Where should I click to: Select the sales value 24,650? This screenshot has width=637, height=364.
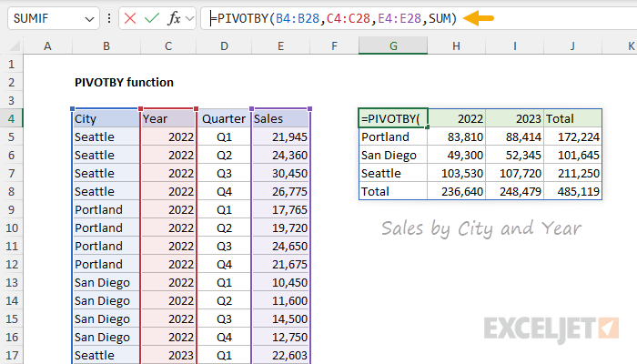pos(280,247)
